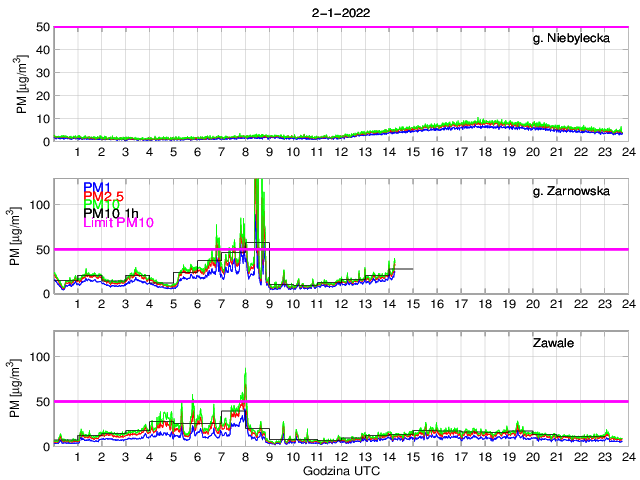Screen dimensions: 640x480
Task: Select the black PM10 1h legend entry
Action: click(112, 213)
